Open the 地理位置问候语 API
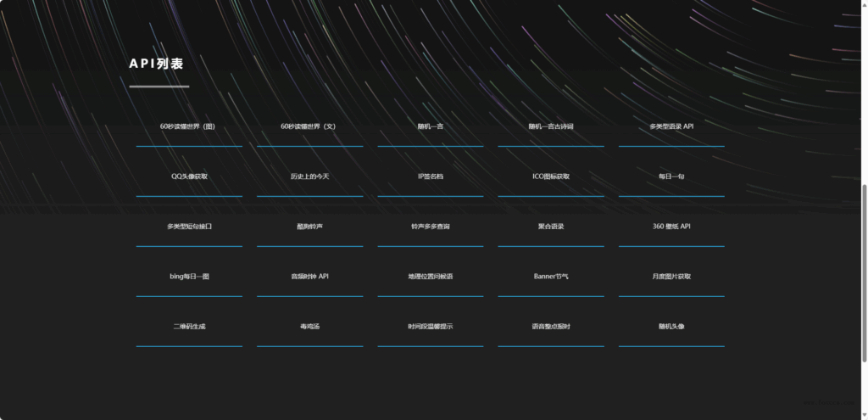This screenshot has width=868, height=420. tap(430, 277)
